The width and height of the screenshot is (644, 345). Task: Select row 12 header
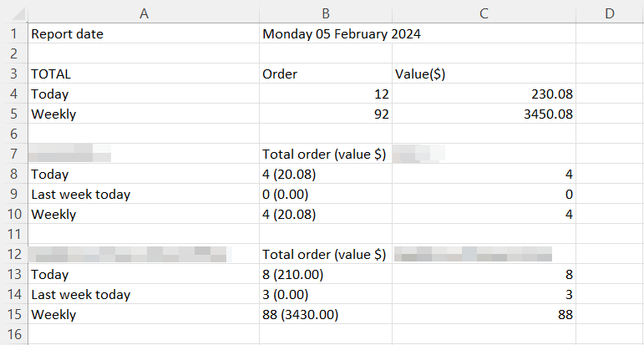coord(14,254)
